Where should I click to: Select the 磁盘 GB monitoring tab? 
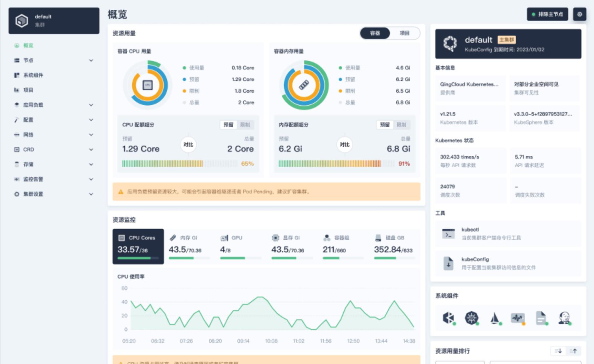(x=394, y=246)
